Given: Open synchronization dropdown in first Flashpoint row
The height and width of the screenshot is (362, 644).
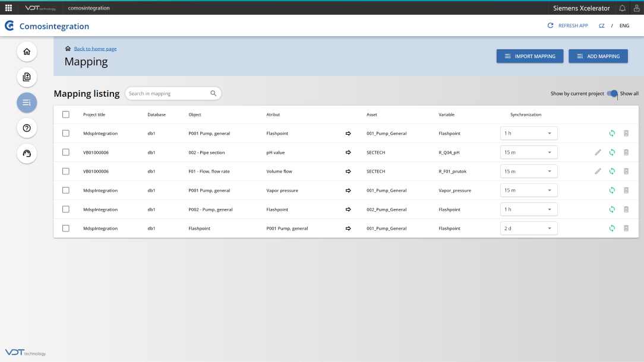Looking at the screenshot, I should tap(529, 134).
